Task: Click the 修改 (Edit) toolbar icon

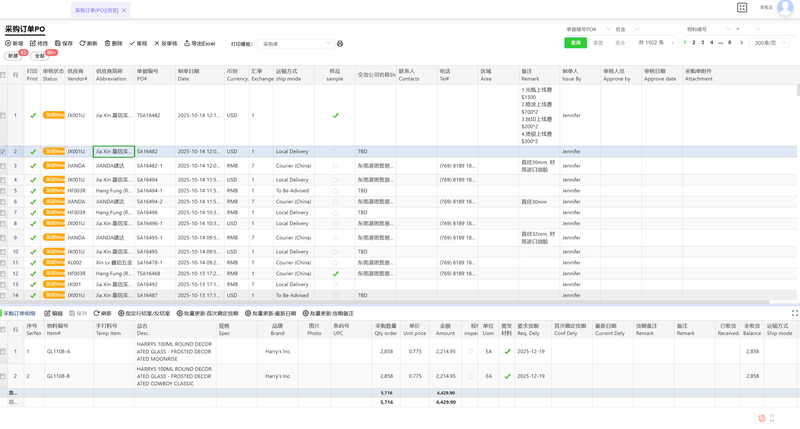Action: point(33,44)
